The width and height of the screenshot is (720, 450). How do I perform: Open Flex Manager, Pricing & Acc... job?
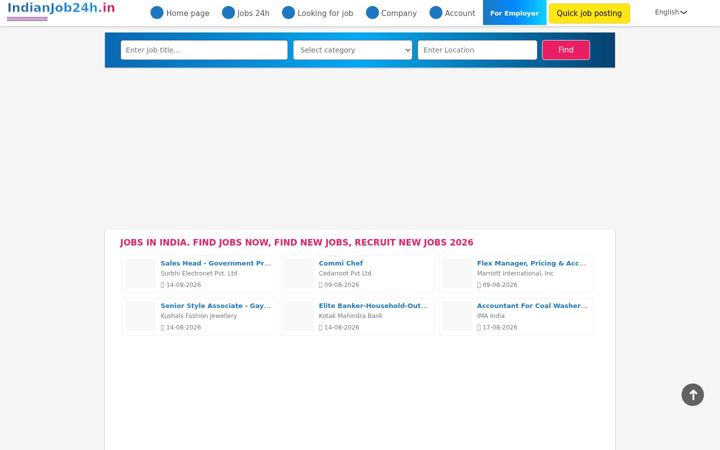point(531,263)
